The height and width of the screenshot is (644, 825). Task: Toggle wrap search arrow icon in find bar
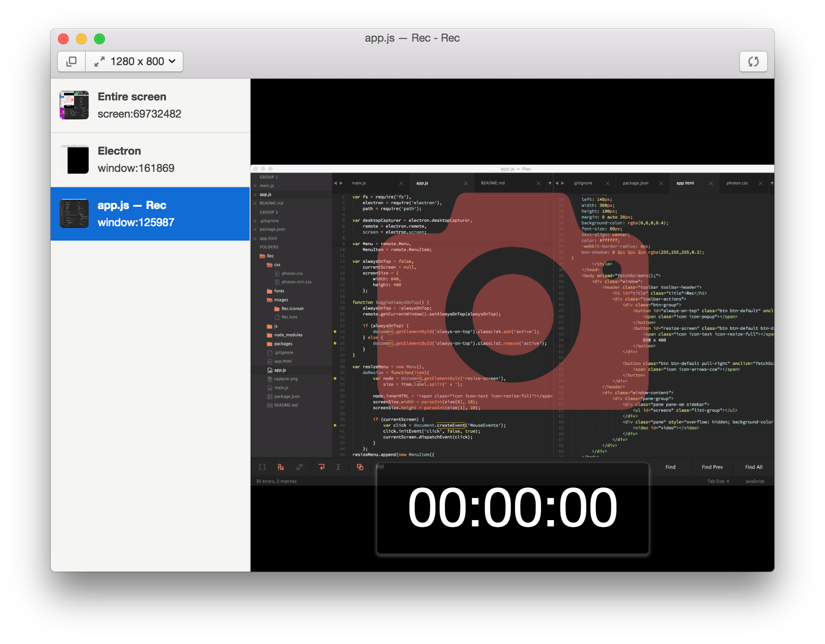[322, 467]
